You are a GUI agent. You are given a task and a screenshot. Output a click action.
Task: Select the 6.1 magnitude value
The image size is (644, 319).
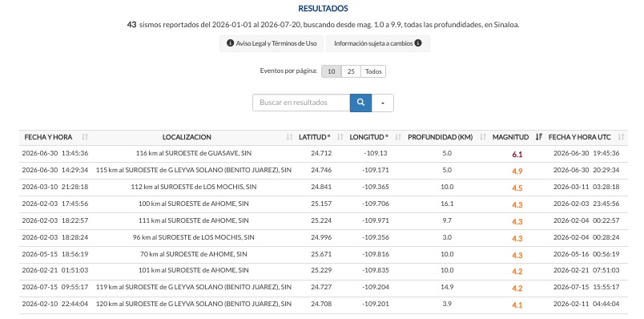(517, 155)
